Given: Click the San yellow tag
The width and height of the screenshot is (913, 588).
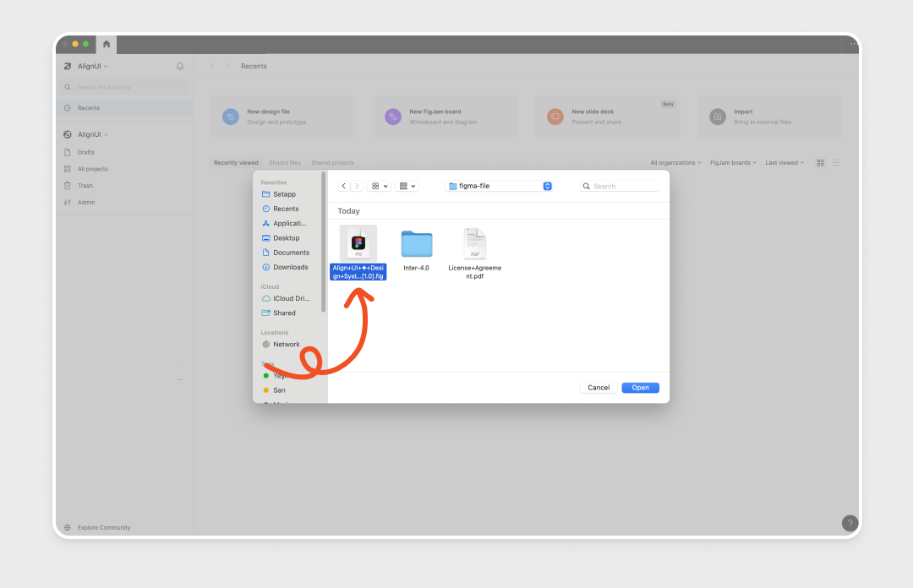Looking at the screenshot, I should [278, 390].
